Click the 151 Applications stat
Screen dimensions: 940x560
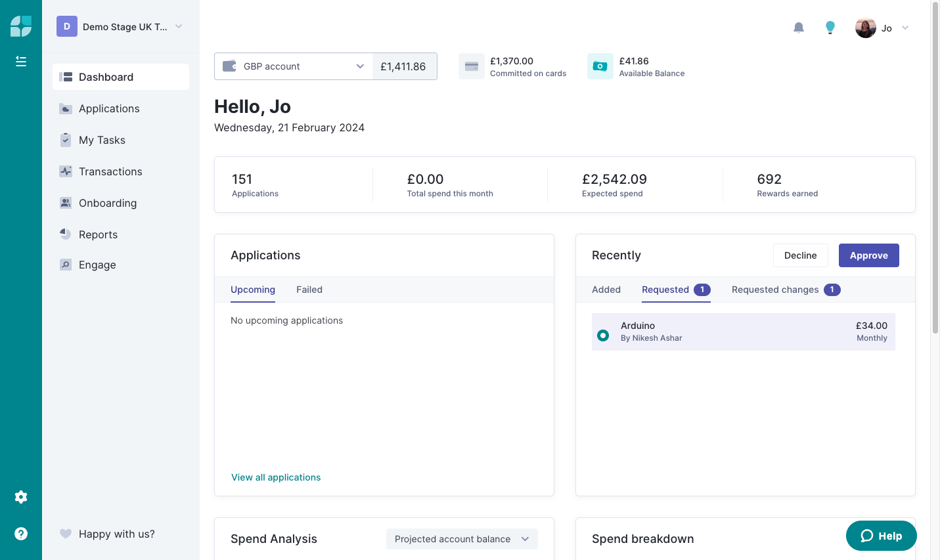pyautogui.click(x=255, y=184)
